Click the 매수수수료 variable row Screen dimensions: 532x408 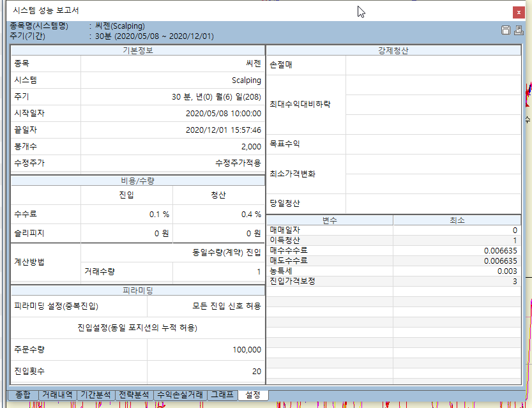(x=330, y=250)
